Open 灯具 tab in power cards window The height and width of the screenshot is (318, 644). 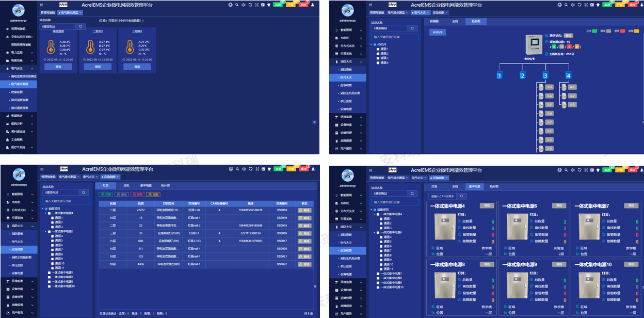pos(434,186)
